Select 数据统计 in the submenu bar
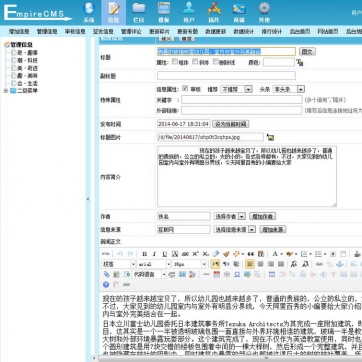The height and width of the screenshot is (362, 362). 243,32
